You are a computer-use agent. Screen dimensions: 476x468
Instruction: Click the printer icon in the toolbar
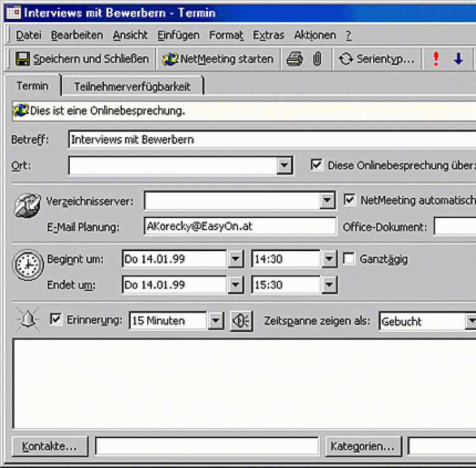click(295, 59)
